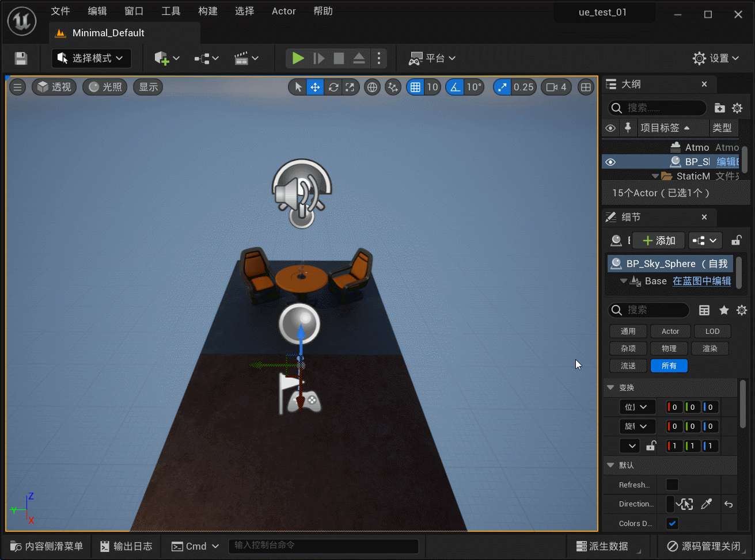Open the 选择模式 dropdown
This screenshot has width=755, height=560.
point(92,58)
